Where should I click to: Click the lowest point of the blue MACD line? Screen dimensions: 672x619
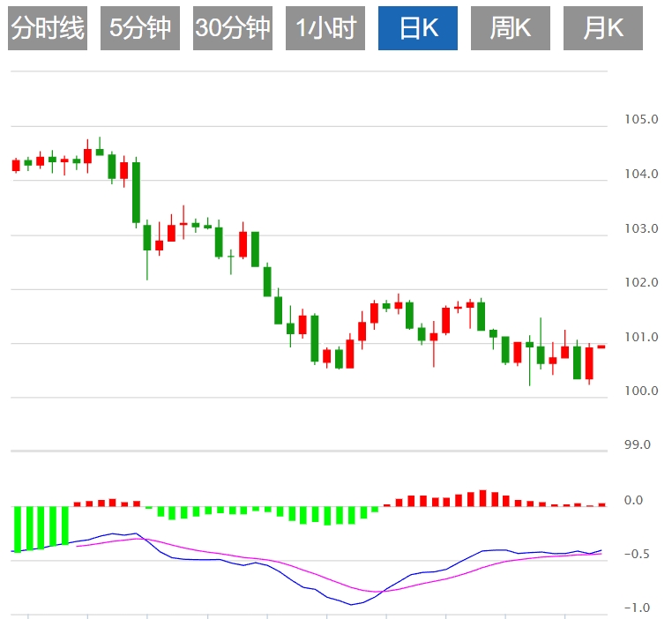pos(351,605)
